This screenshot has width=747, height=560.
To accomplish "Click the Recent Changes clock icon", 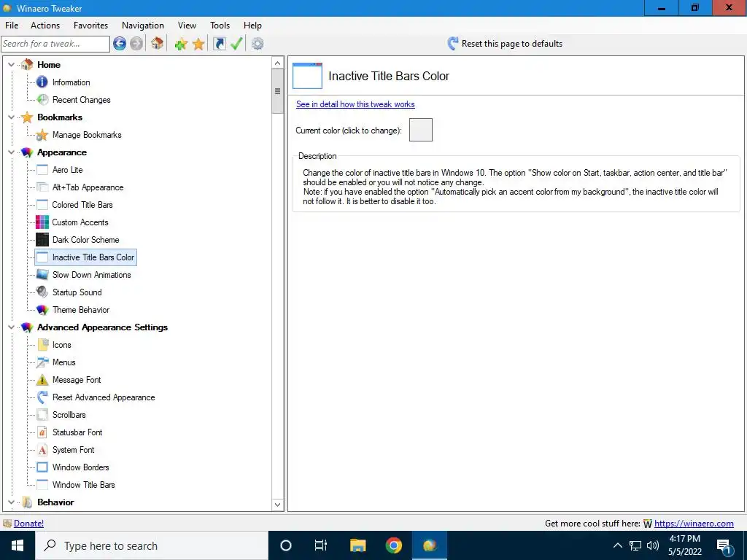I will (42, 99).
